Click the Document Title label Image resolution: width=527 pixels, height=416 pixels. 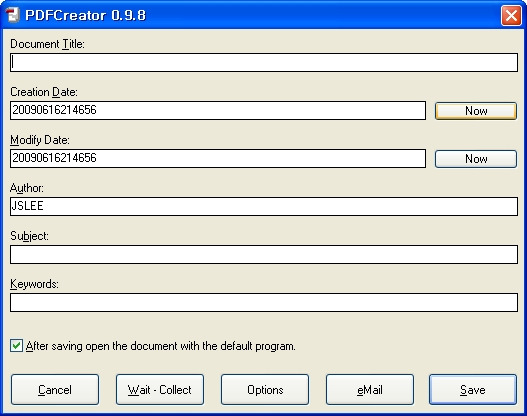[47, 44]
